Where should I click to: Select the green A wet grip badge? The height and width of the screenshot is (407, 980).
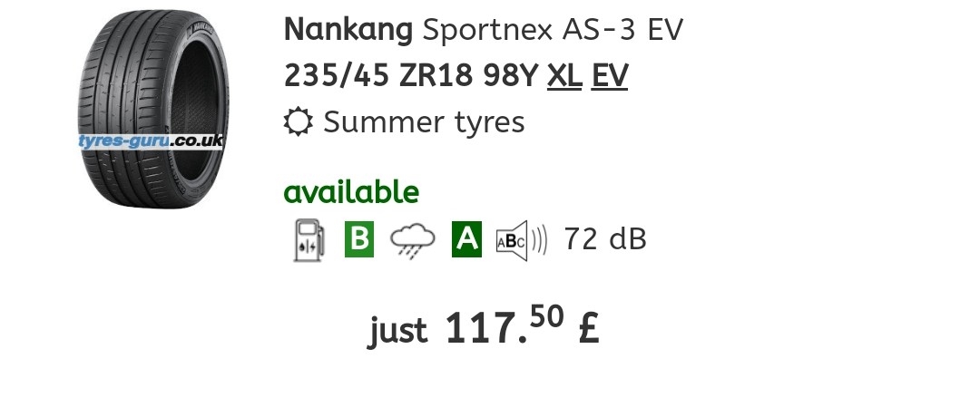click(x=466, y=239)
